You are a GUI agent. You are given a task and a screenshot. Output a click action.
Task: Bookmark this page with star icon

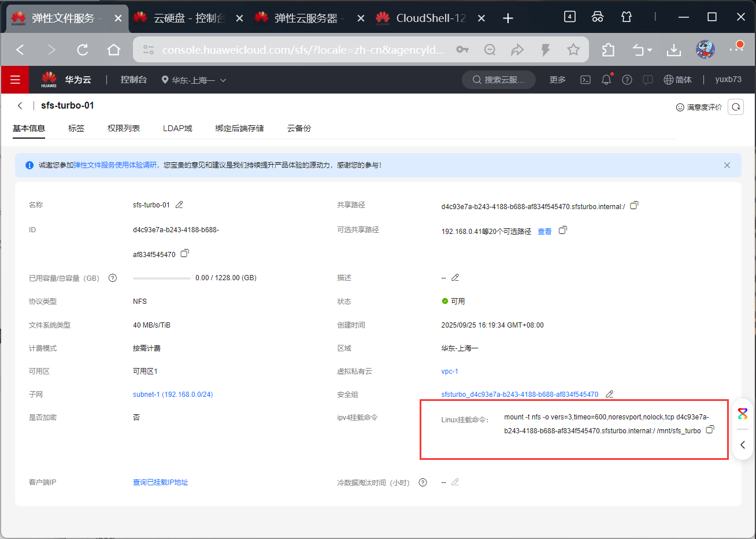(573, 50)
